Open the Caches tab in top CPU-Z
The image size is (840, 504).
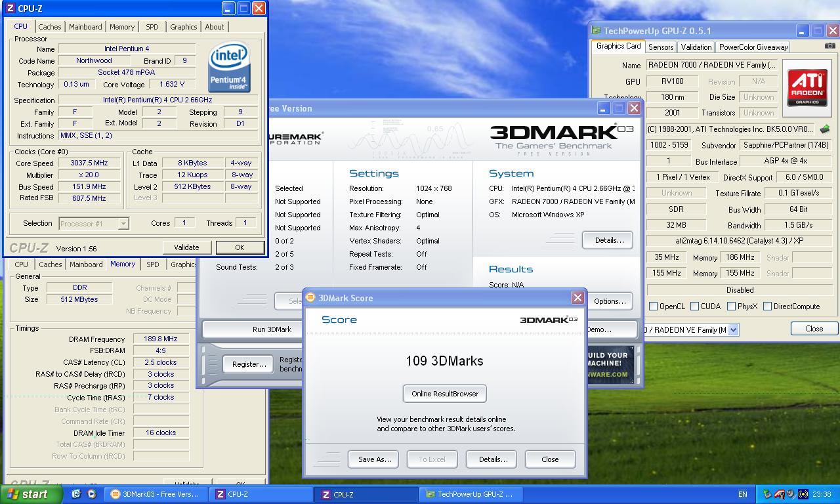pos(49,27)
